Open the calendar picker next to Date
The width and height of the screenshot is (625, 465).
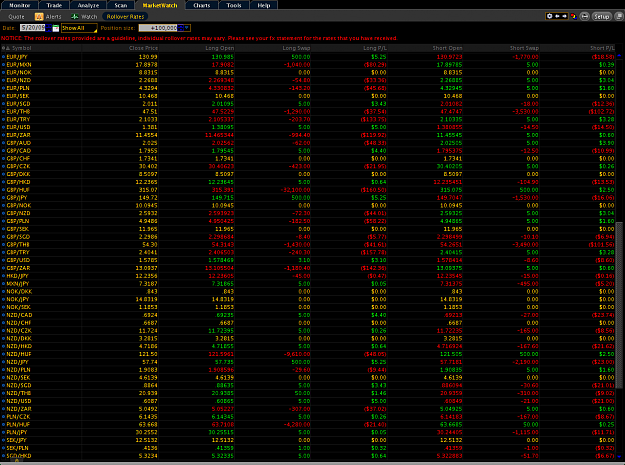tap(56, 28)
